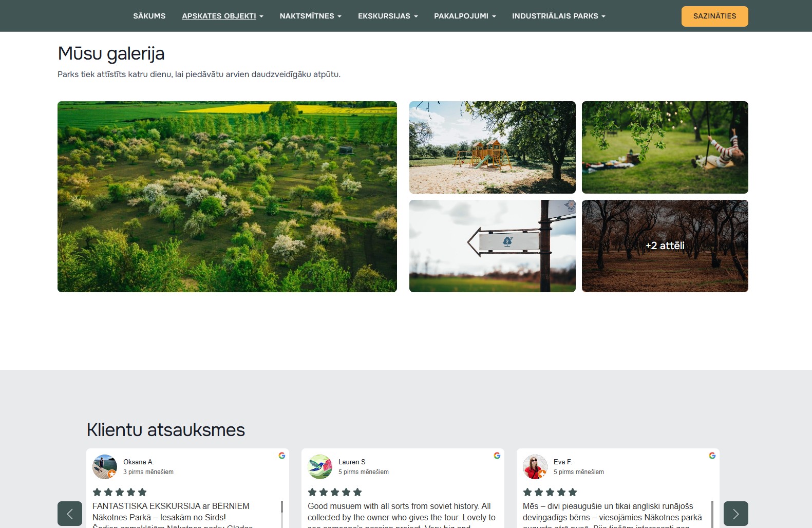
Task: Expand the Apskates objekti dropdown menu
Action: pos(222,16)
